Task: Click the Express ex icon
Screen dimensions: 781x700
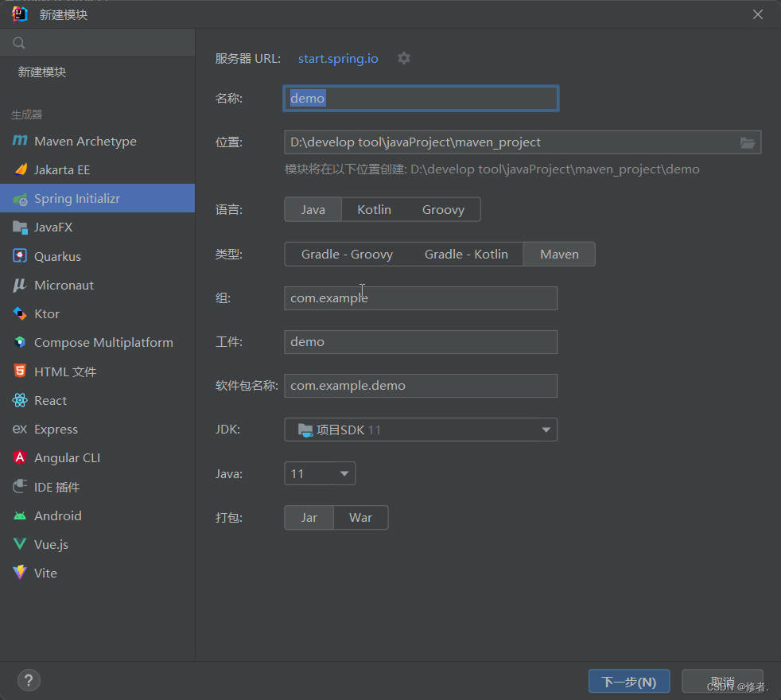Action: 20,429
